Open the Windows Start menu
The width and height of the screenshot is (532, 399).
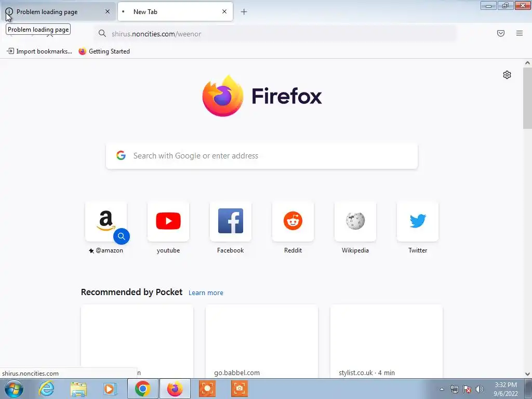(x=14, y=389)
